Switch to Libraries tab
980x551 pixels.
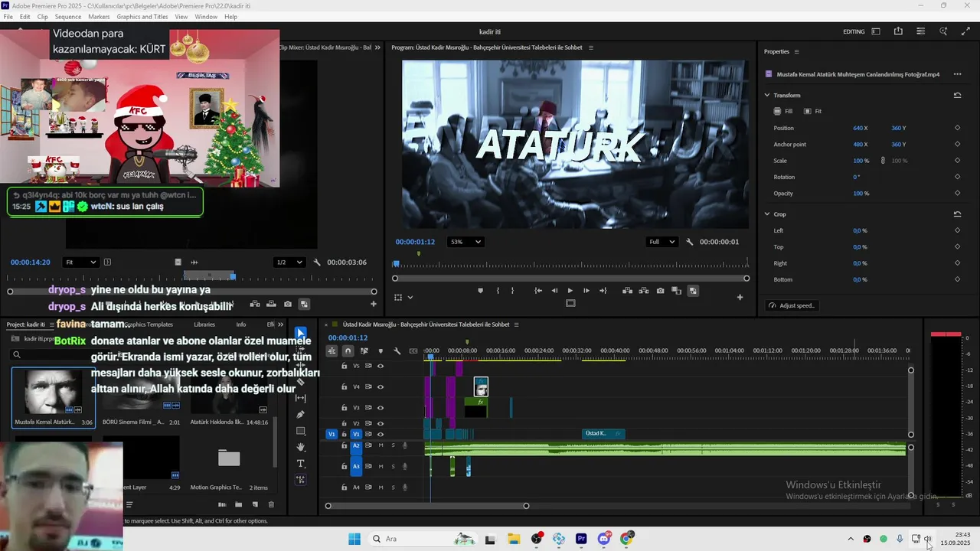(x=204, y=324)
